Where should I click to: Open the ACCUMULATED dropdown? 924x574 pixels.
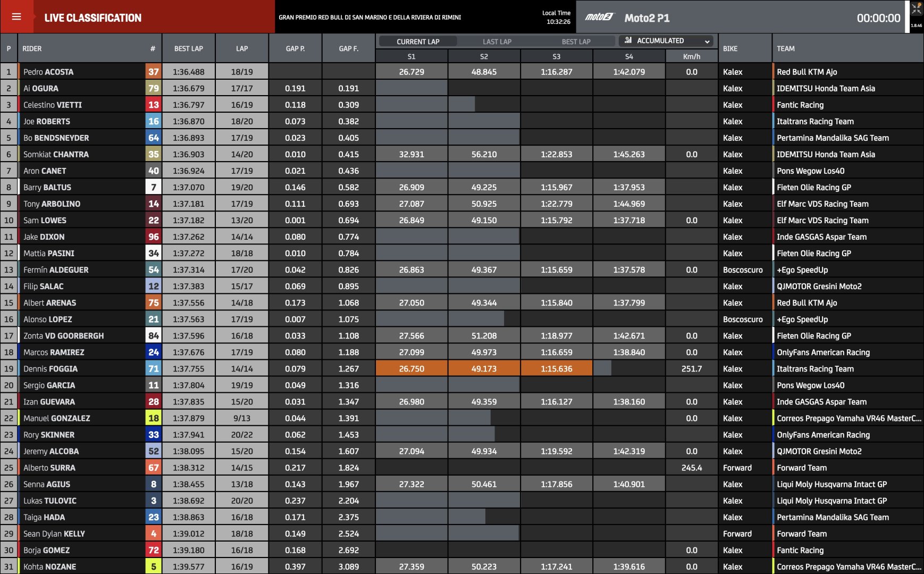click(667, 41)
